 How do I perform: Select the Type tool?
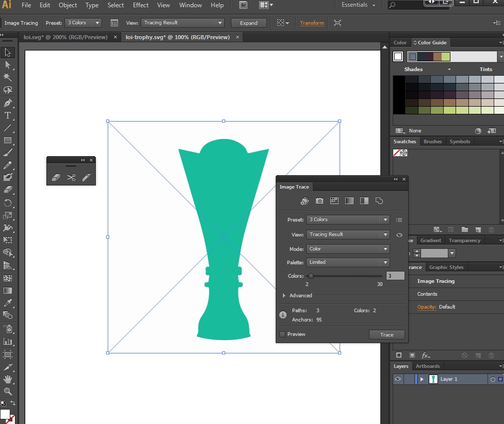(8, 115)
